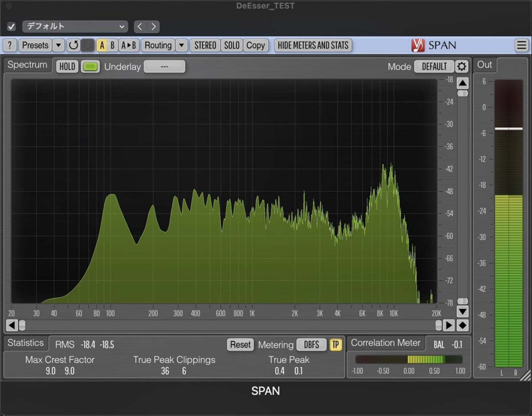The width and height of the screenshot is (532, 416).
Task: Click the Statistics tab label
Action: pos(25,343)
